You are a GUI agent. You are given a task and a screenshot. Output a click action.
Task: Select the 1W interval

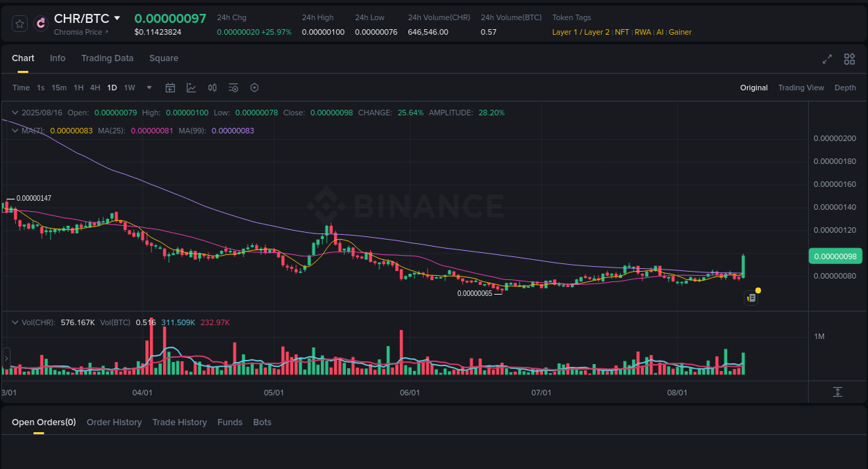pyautogui.click(x=129, y=88)
